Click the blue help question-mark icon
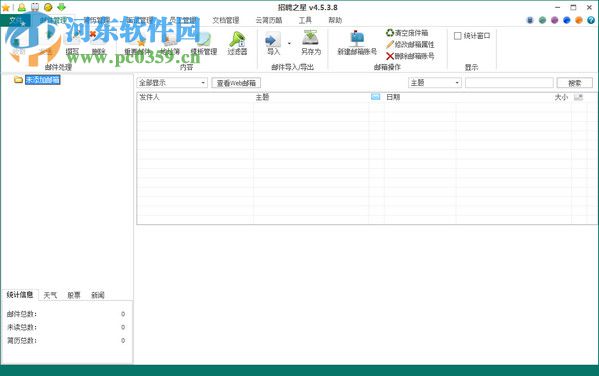This screenshot has height=376, width=599. 591,20
